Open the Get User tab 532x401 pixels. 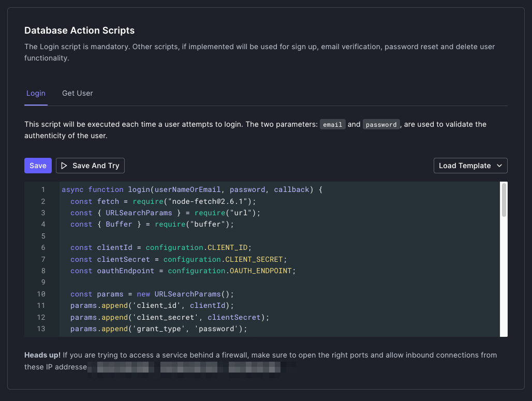pos(78,93)
